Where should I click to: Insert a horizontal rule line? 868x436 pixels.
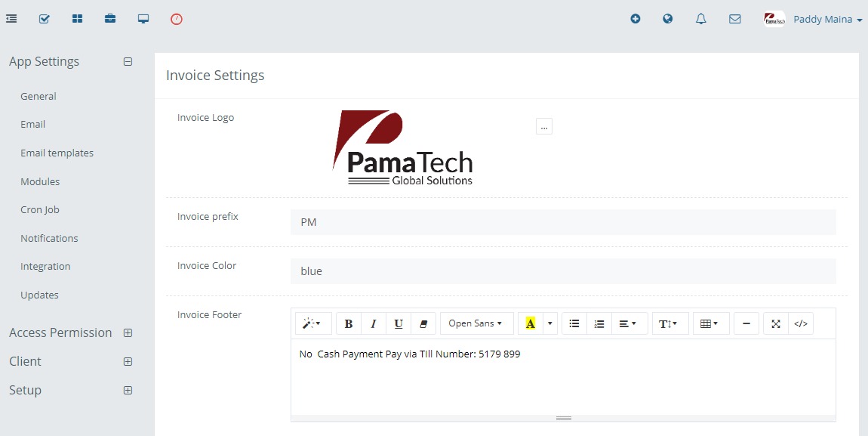pos(746,323)
